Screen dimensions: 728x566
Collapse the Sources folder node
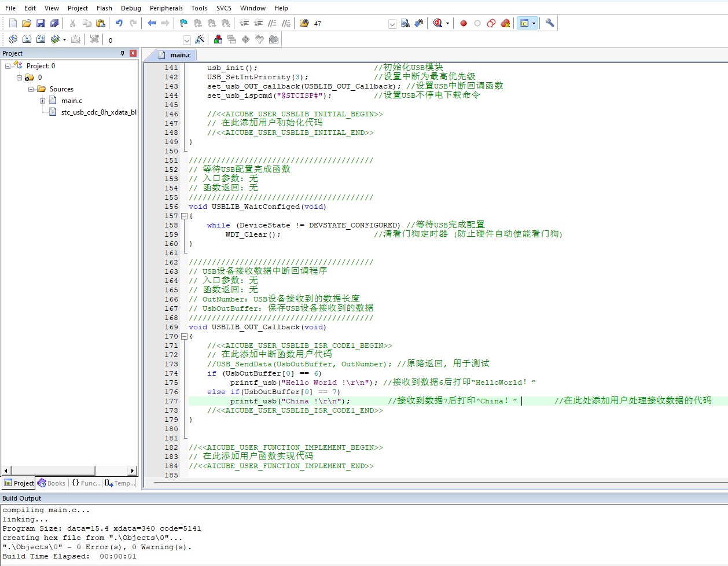click(x=31, y=89)
